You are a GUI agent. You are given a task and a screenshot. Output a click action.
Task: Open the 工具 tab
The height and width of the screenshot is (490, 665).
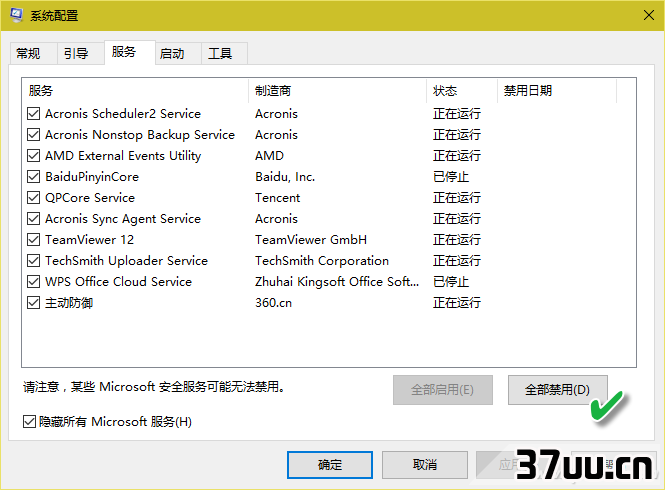click(224, 53)
